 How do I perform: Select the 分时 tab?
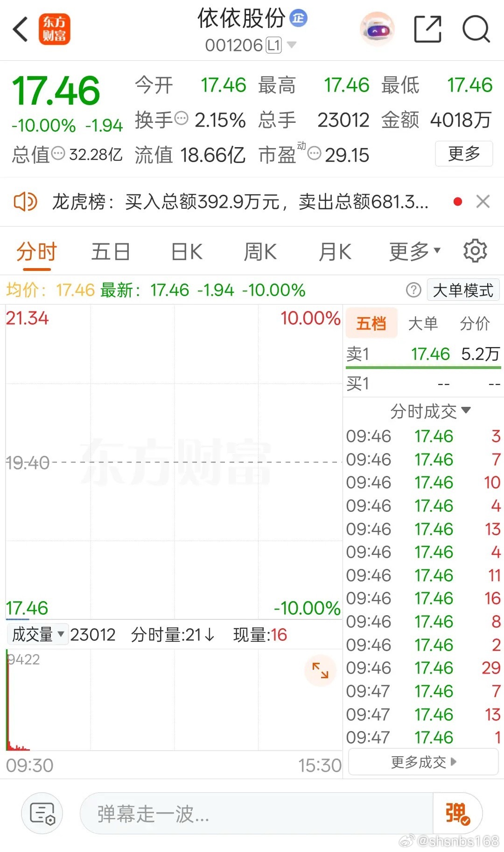(x=36, y=252)
